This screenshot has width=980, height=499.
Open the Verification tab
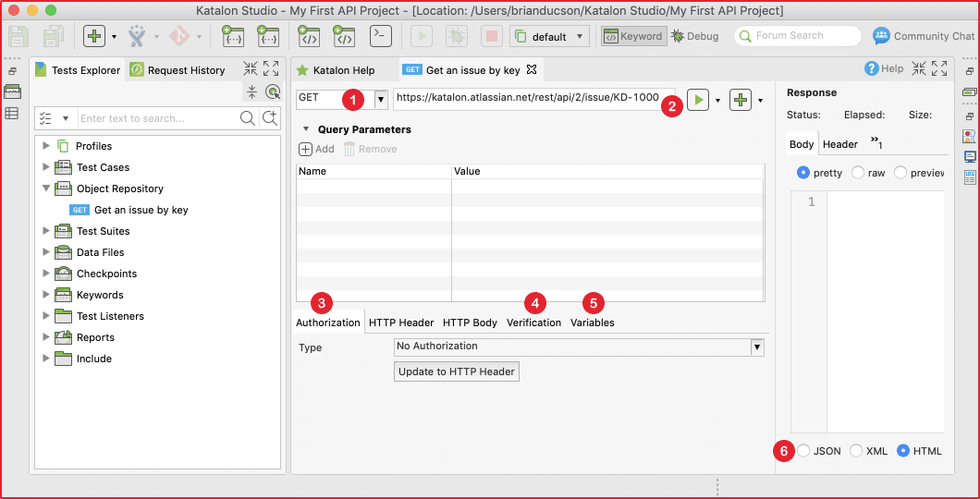[533, 323]
